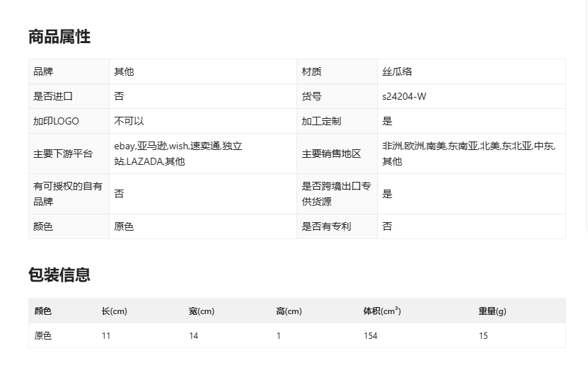Click the 是否进口 attribute label
The width and height of the screenshot is (588, 370).
(53, 96)
